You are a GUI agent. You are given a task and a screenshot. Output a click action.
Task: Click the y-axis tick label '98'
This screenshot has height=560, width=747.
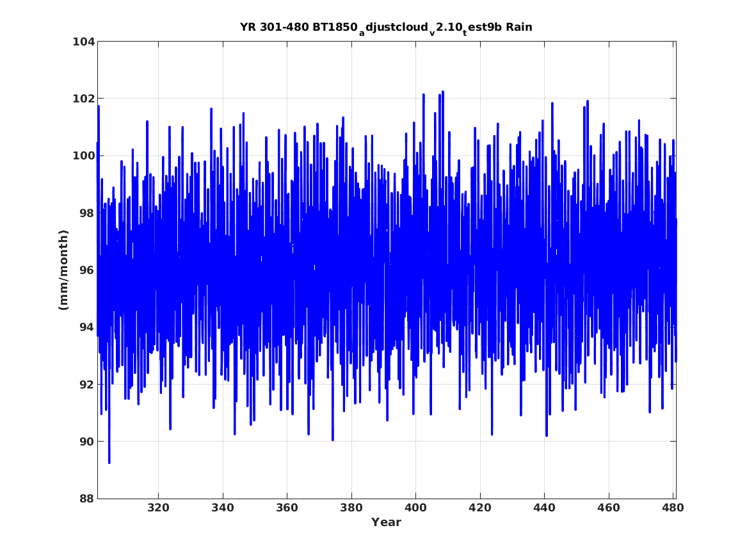point(87,213)
